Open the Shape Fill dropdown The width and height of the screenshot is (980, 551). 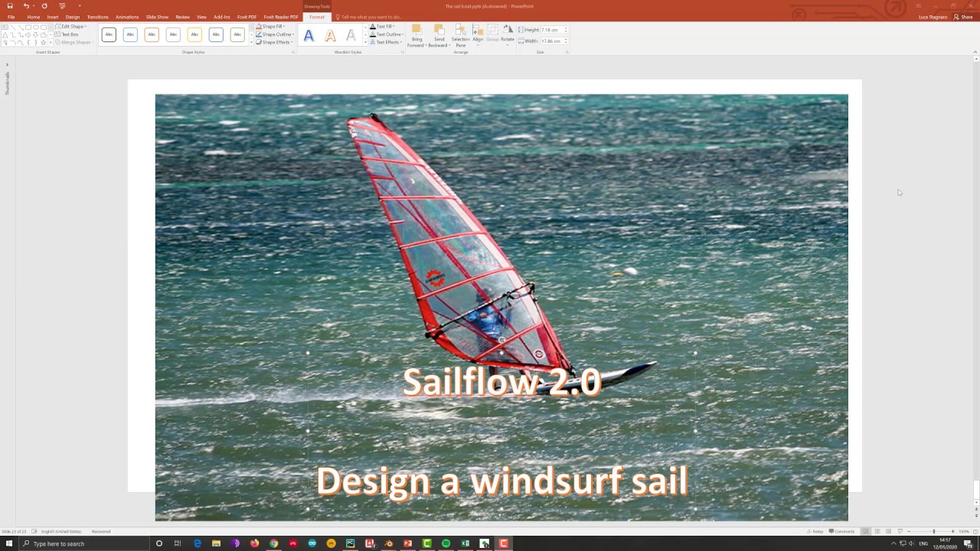[272, 27]
